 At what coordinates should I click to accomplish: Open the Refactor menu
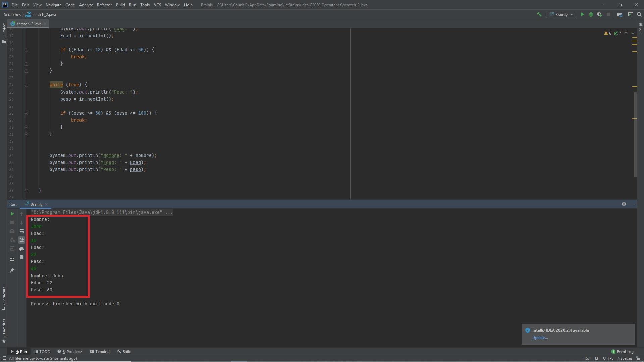click(104, 5)
